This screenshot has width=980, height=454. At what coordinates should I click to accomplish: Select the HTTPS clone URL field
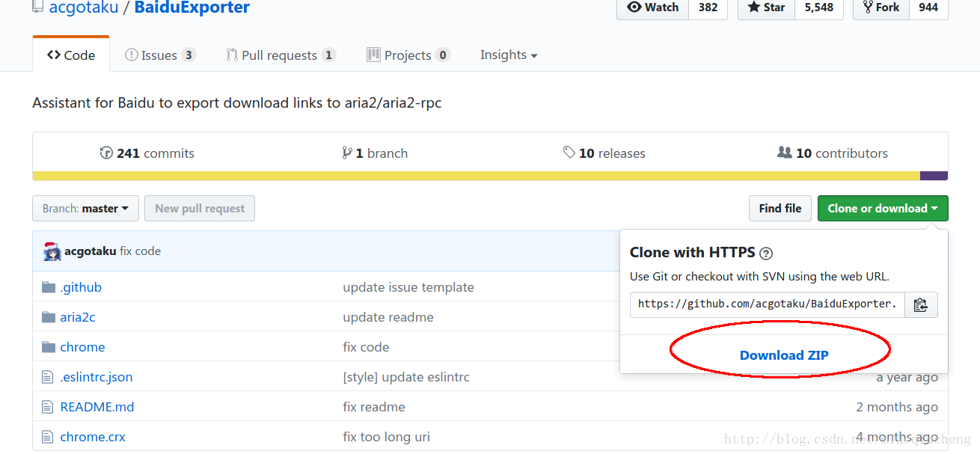[767, 304]
